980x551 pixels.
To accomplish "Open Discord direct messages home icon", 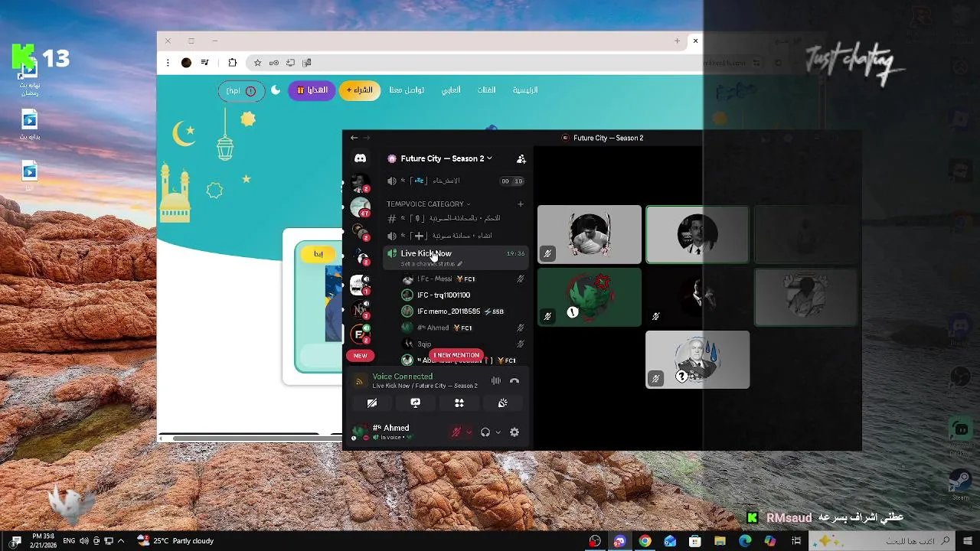I will [x=361, y=158].
